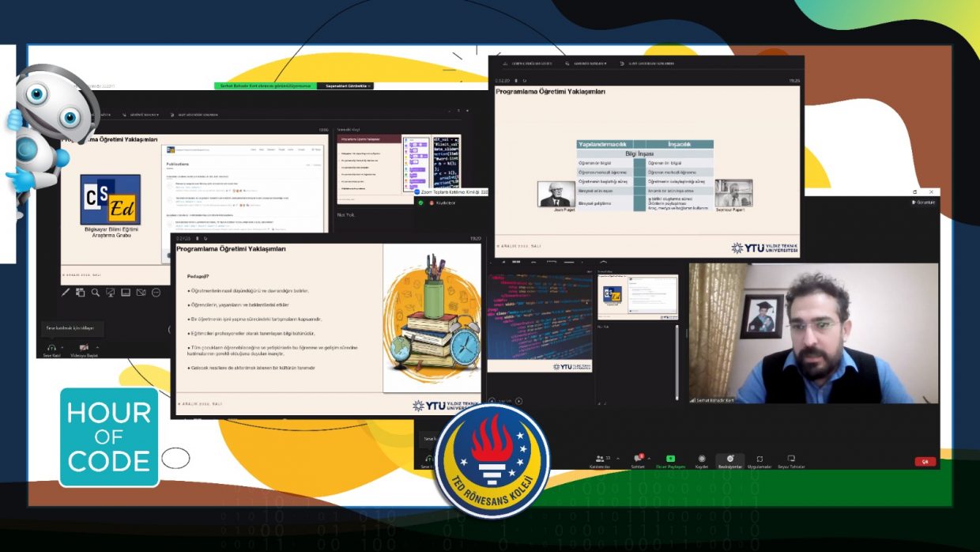
Task: Restart the timer beside 0:27:25
Action: coord(206,238)
